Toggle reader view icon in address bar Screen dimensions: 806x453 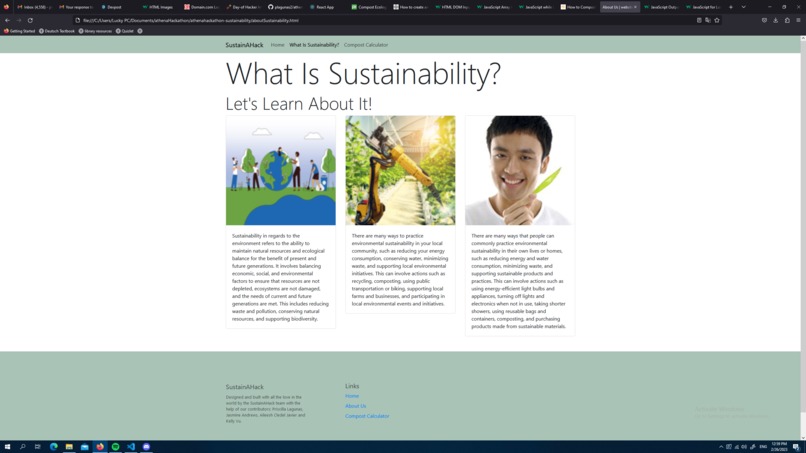click(699, 21)
